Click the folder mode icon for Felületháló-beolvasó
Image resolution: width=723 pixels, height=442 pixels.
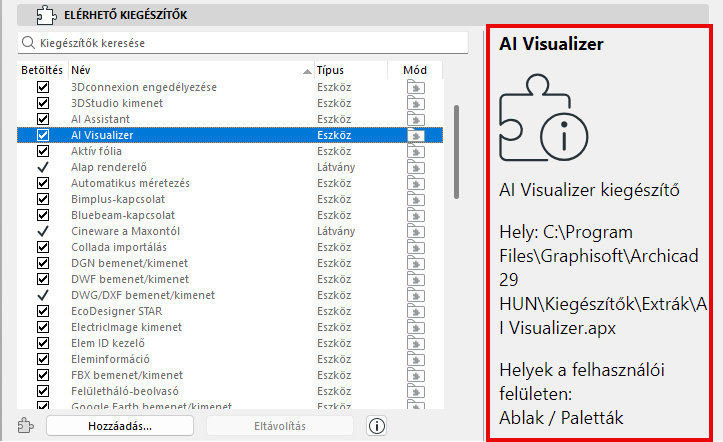tap(416, 391)
